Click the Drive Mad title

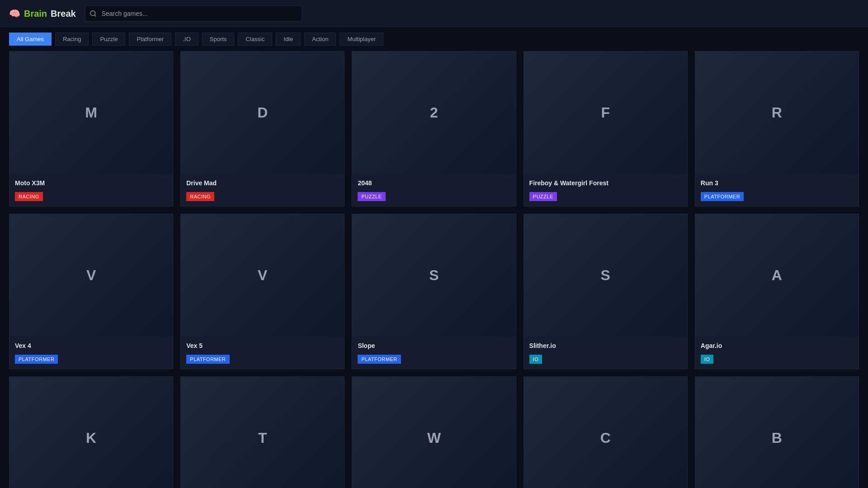pos(201,183)
